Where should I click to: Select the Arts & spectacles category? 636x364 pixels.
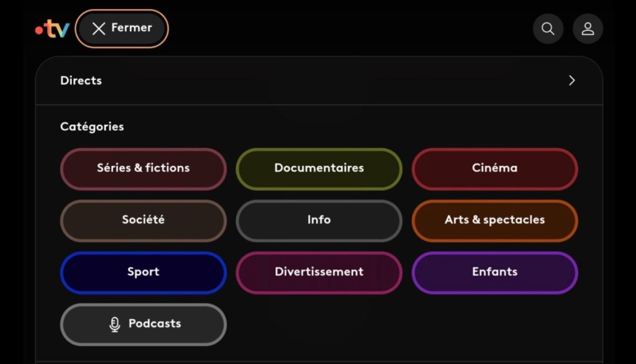point(494,220)
